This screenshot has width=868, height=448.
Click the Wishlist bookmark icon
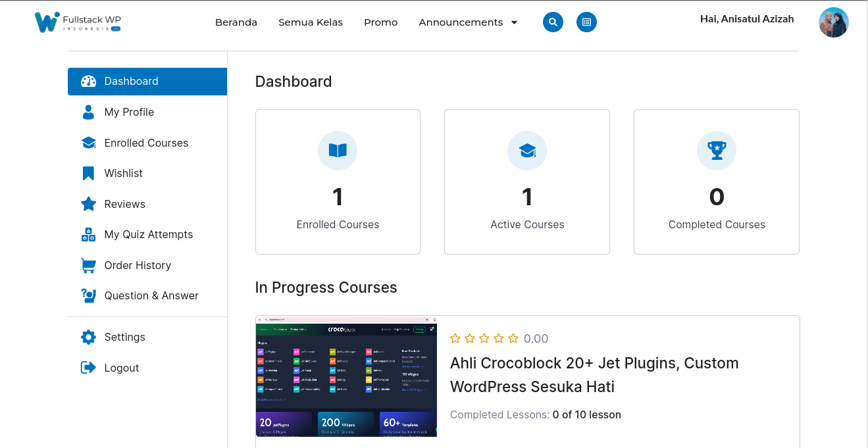[88, 173]
